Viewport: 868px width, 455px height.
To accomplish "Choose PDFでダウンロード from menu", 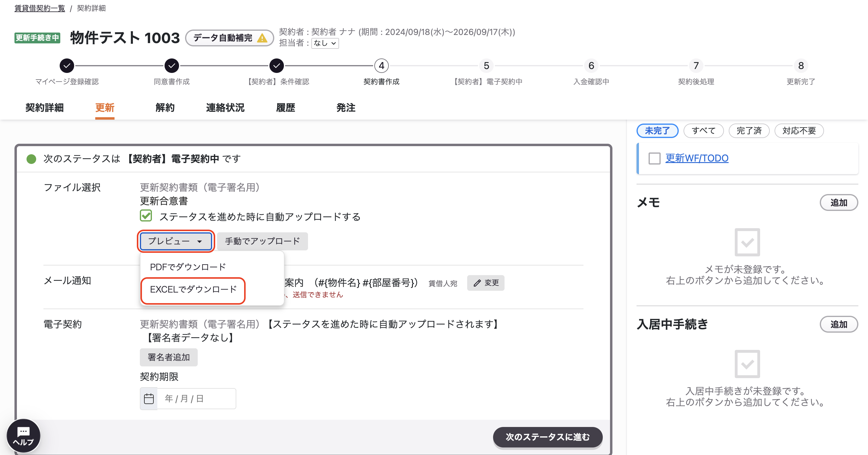I will pyautogui.click(x=188, y=267).
